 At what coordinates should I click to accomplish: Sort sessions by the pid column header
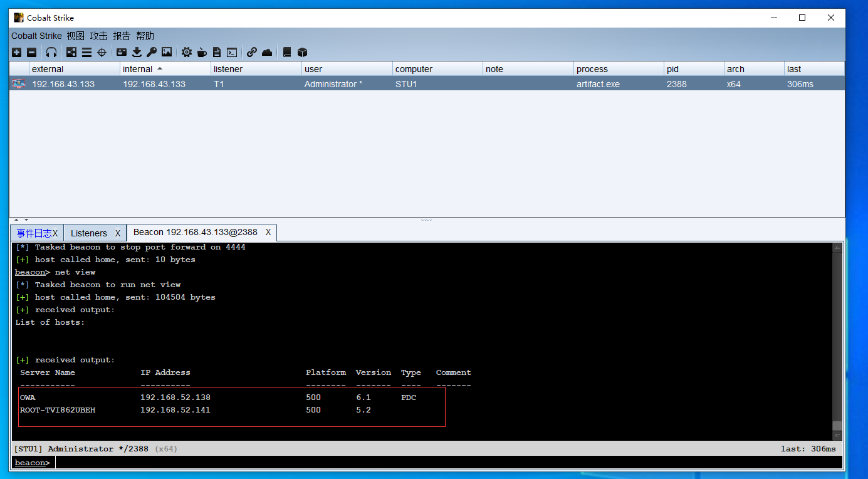click(x=694, y=69)
